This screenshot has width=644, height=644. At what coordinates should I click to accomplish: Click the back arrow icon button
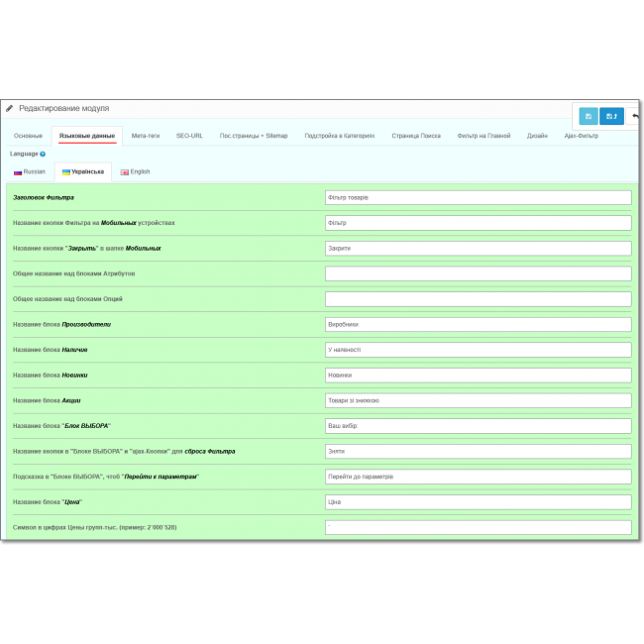coord(634,116)
